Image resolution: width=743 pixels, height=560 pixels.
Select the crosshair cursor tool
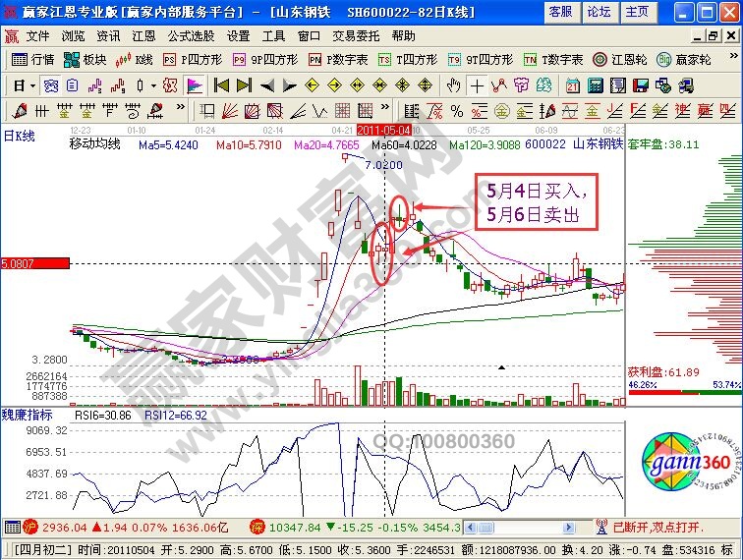[x=477, y=85]
